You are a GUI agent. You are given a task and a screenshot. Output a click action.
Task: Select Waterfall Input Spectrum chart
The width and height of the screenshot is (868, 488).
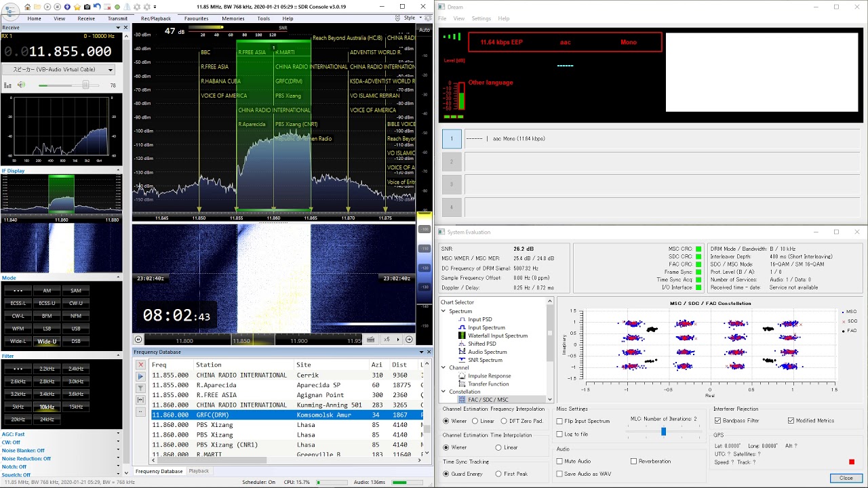pos(492,335)
